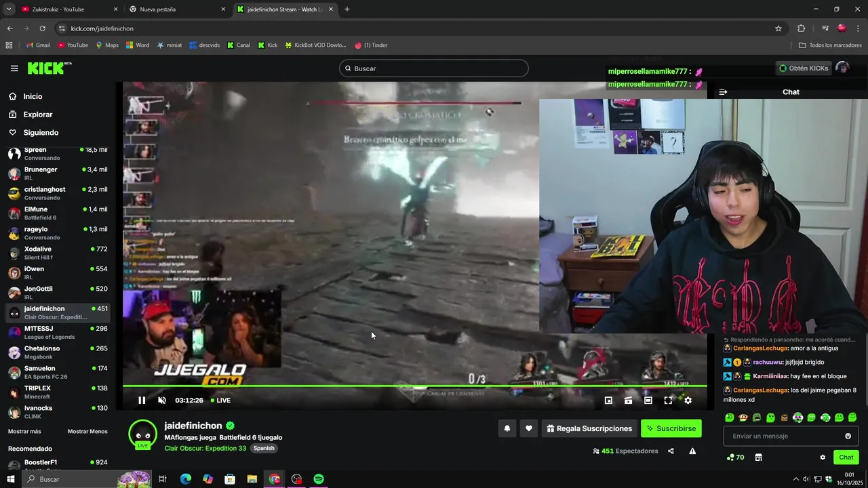
Task: Bookmark this page with star icon
Action: (778, 28)
